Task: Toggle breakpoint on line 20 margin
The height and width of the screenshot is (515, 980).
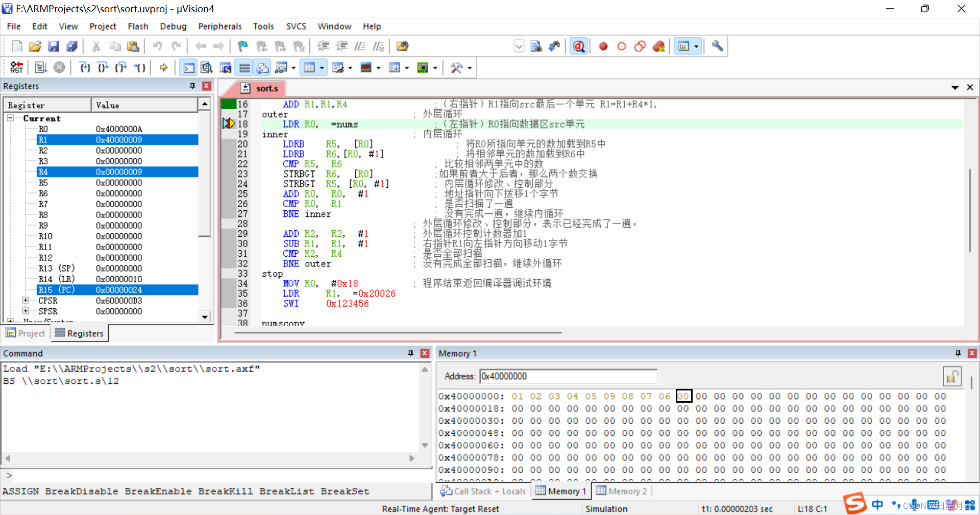Action: click(x=228, y=144)
